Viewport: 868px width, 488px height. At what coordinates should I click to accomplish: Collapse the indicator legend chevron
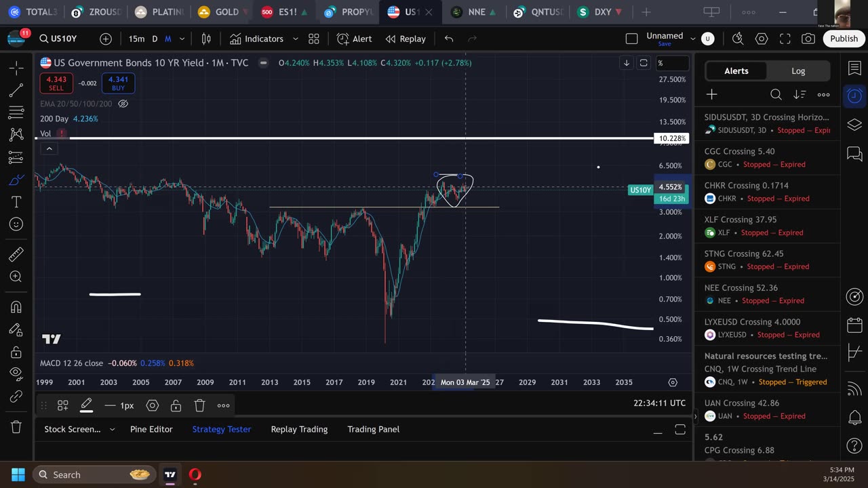point(50,148)
